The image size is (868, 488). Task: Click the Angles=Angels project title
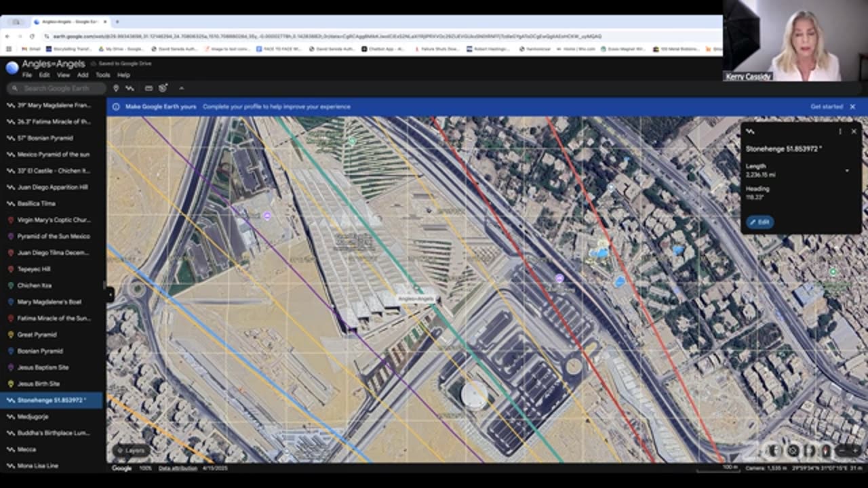point(53,64)
